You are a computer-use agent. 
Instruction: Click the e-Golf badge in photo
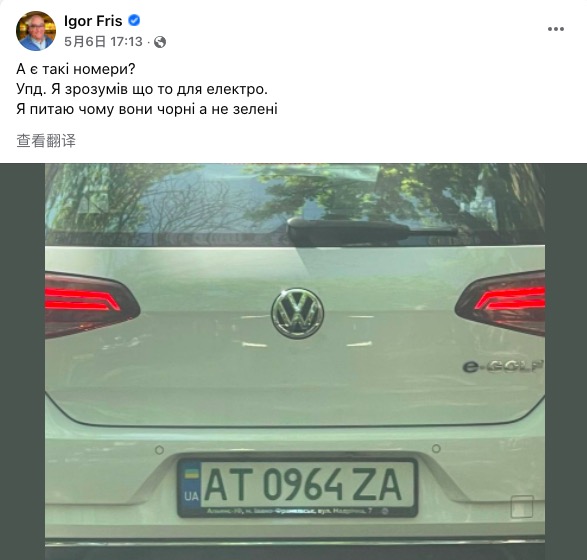tap(503, 366)
